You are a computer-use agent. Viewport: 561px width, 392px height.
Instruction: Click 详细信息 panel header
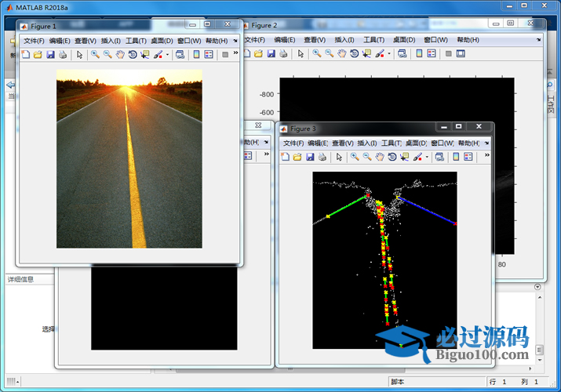[30, 279]
